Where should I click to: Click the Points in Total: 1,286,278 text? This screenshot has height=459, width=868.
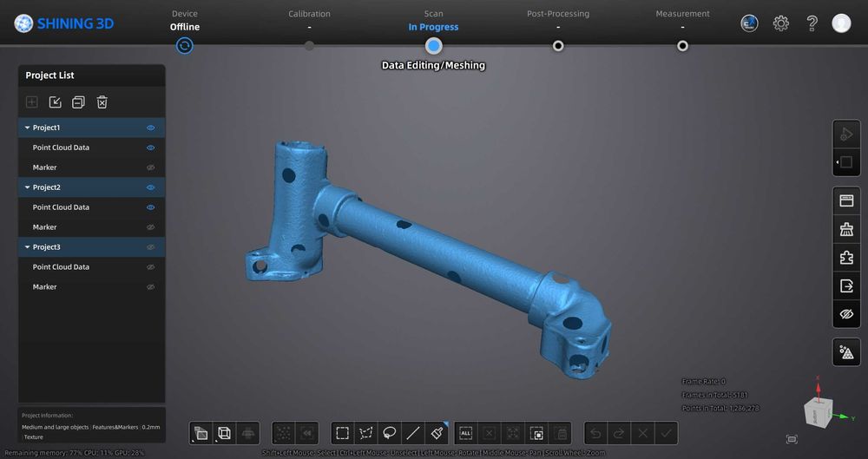pos(720,408)
